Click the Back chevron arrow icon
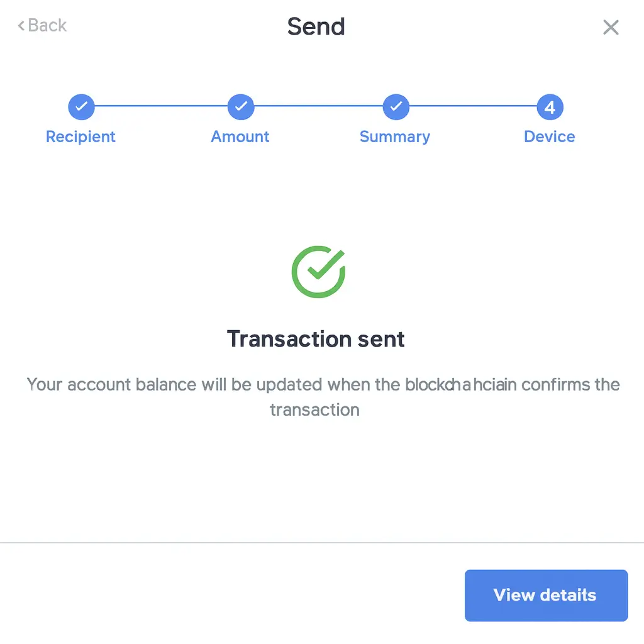The width and height of the screenshot is (644, 644). [21, 26]
